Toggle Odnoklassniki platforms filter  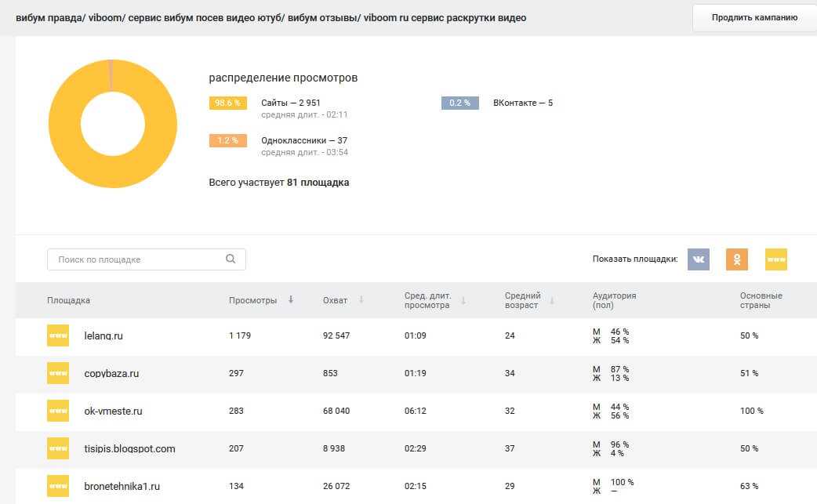click(x=737, y=259)
